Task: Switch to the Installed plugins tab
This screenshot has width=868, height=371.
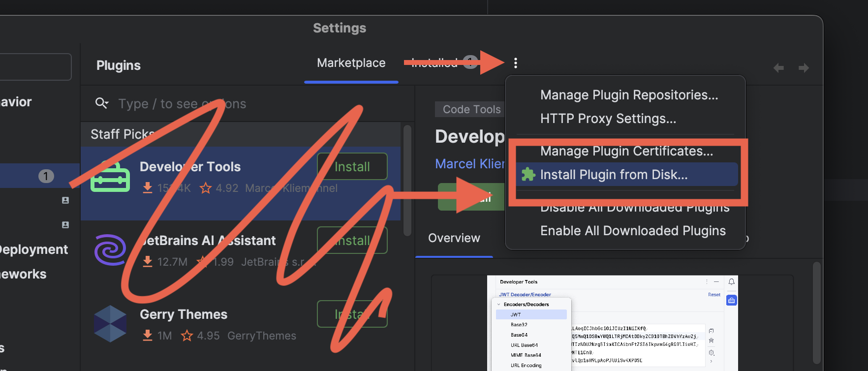Action: (x=444, y=62)
